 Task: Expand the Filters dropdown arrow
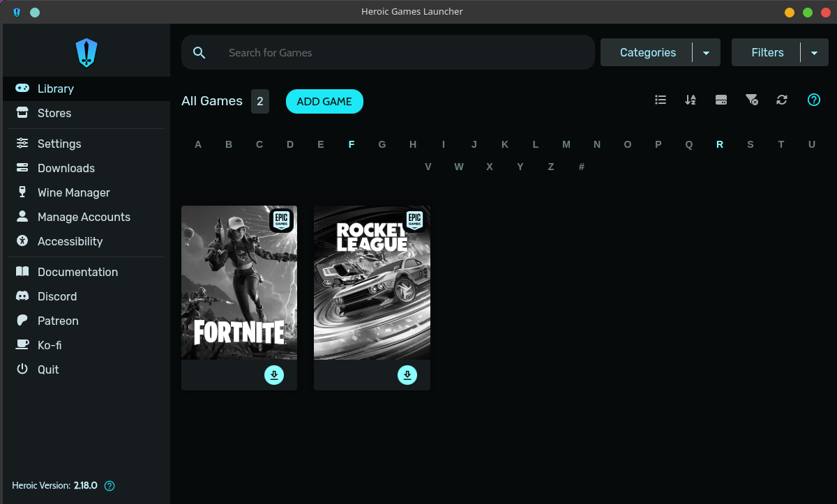(x=814, y=52)
